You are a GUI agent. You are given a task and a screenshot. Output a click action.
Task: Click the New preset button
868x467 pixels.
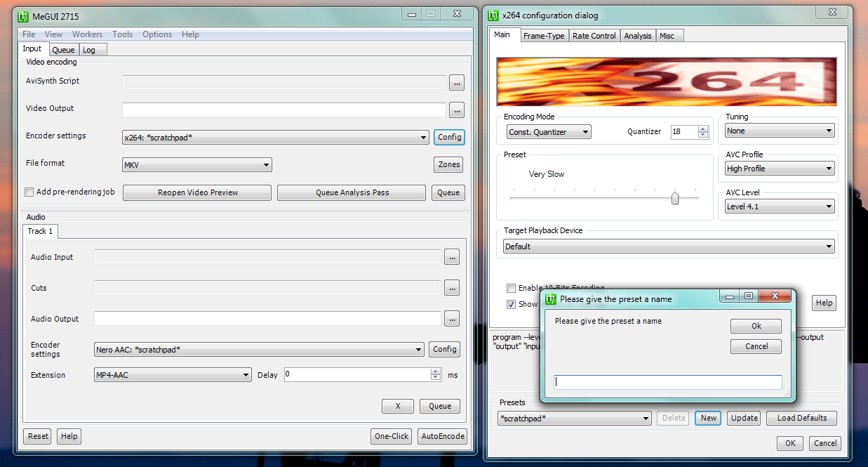point(709,418)
